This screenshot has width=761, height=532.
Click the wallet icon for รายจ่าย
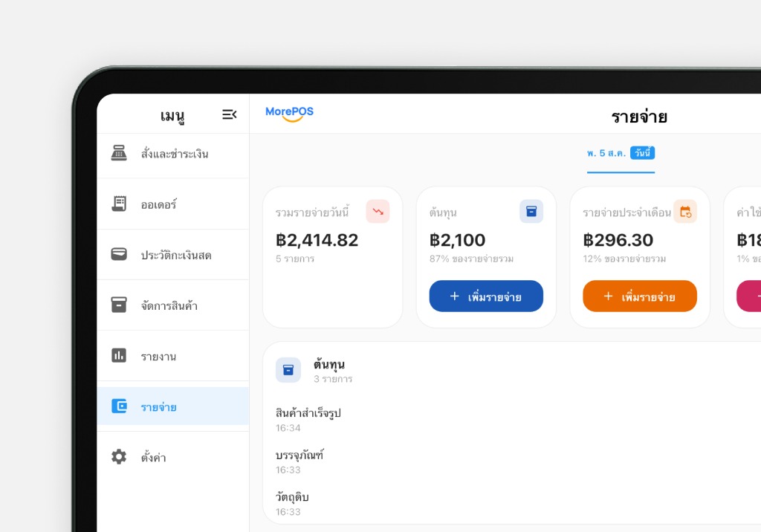[119, 406]
